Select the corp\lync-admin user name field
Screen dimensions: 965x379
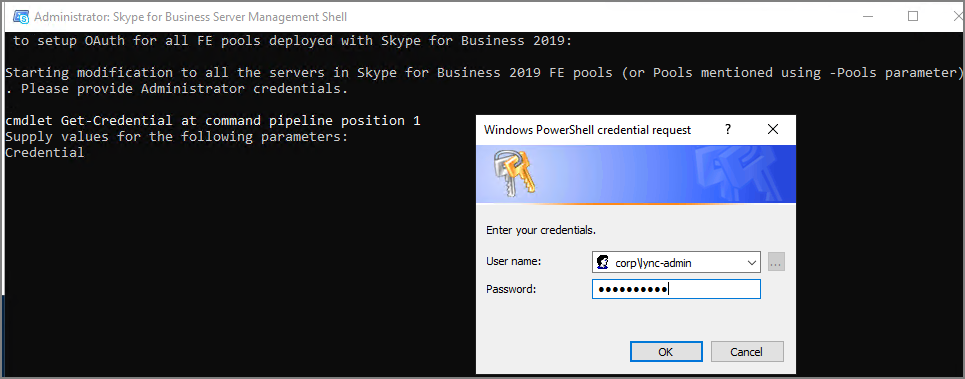click(676, 263)
